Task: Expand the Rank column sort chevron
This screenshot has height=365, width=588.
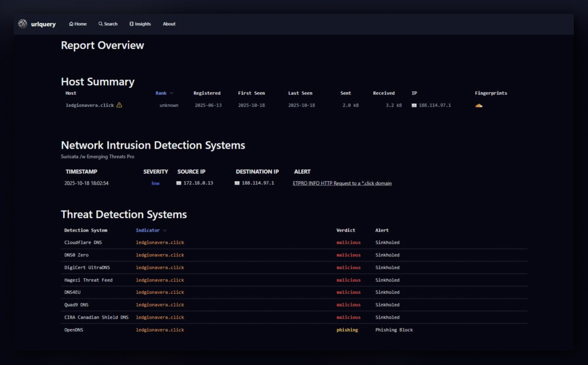Action: (171, 94)
